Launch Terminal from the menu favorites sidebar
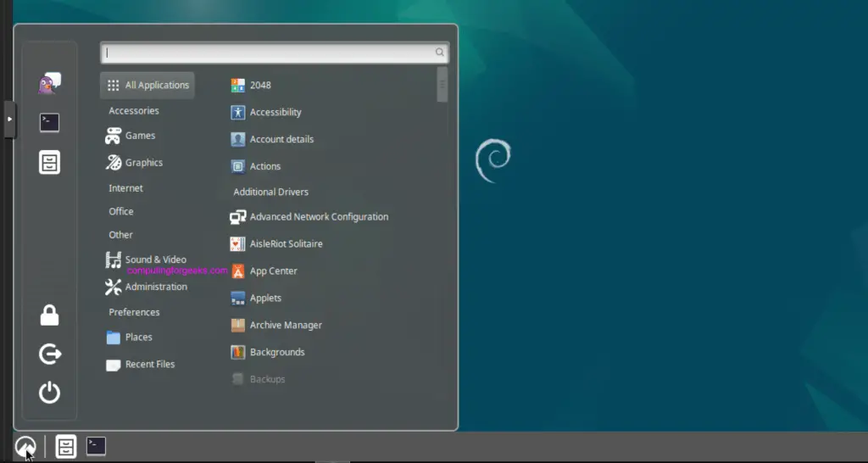Image resolution: width=868 pixels, height=463 pixels. click(x=49, y=122)
